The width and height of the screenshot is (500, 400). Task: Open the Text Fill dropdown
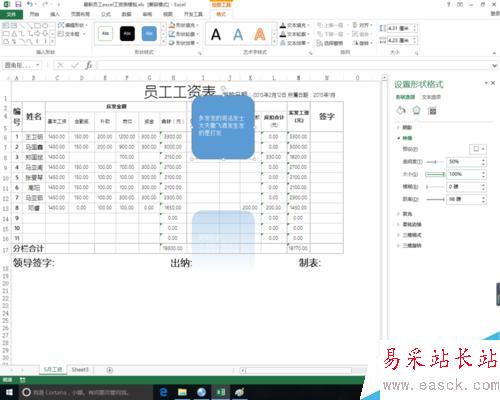pyautogui.click(x=295, y=25)
